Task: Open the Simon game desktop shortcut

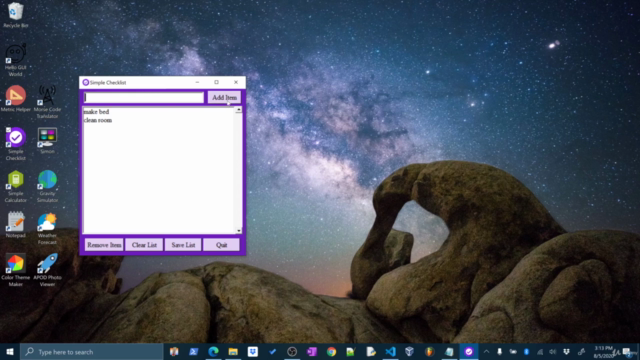Action: 47,140
